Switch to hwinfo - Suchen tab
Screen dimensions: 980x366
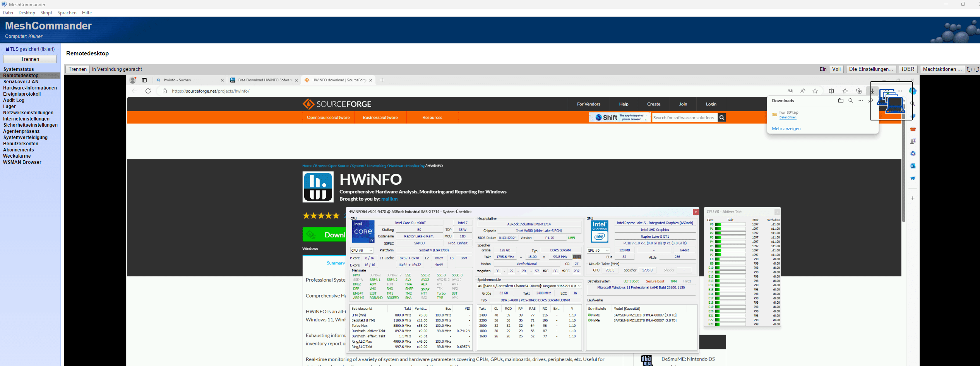[x=189, y=80]
